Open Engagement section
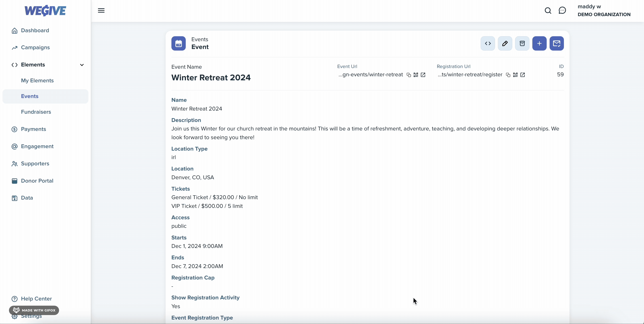 tap(37, 147)
